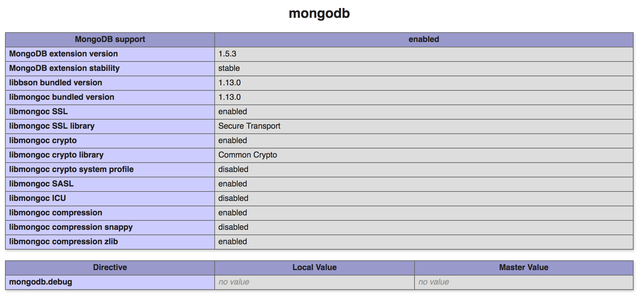Click the MongoDB extension version label
Viewport: 644px width, 299px height.
pos(63,54)
